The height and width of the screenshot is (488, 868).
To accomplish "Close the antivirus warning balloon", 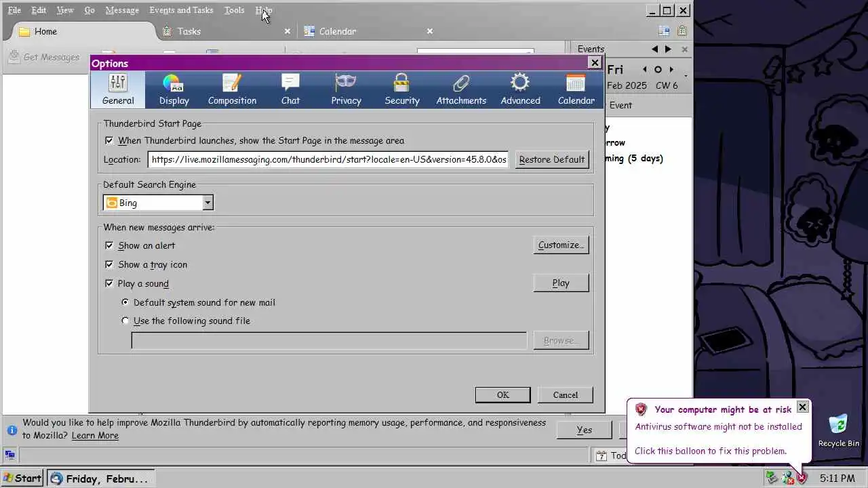I will click(803, 407).
